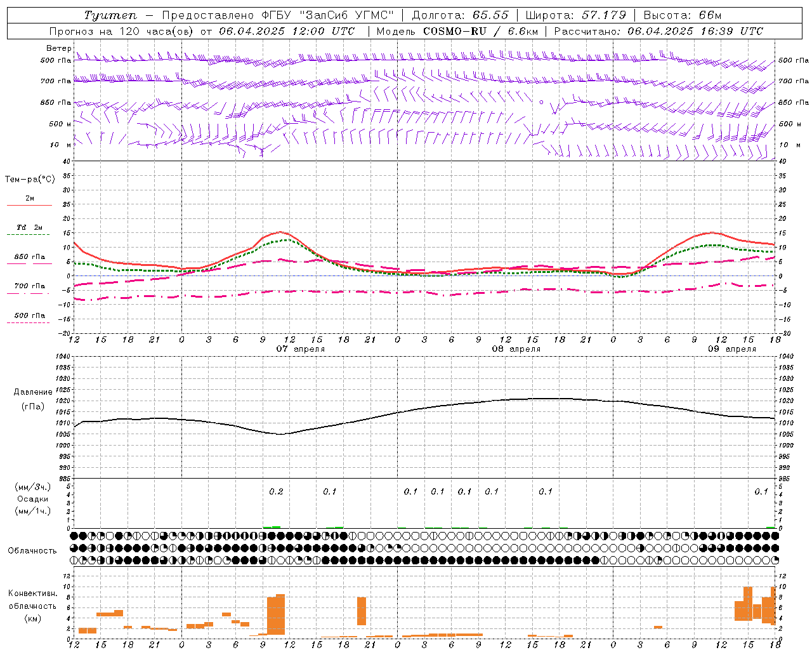Click the "Модель COSMO-RU / 6.6км" text

click(457, 31)
